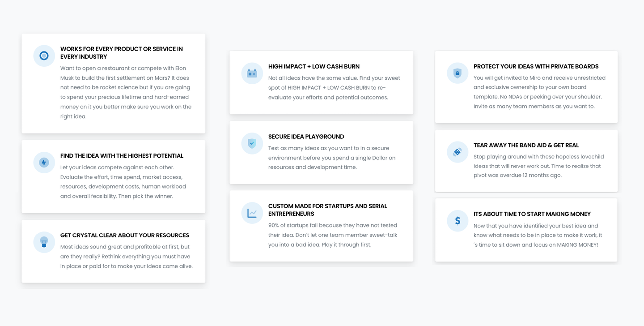This screenshot has height=326, width=644.
Task: Click heading Secure Idea Playground
Action: (306, 137)
